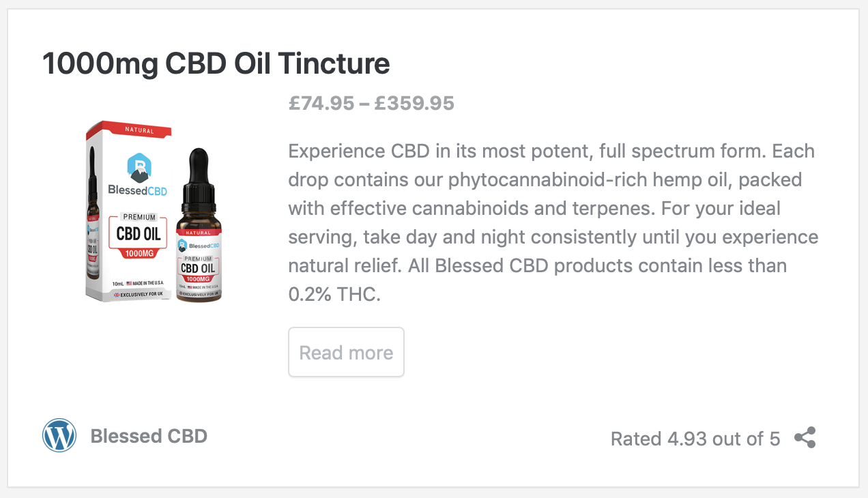Click the product description paragraph

pyautogui.click(x=553, y=222)
